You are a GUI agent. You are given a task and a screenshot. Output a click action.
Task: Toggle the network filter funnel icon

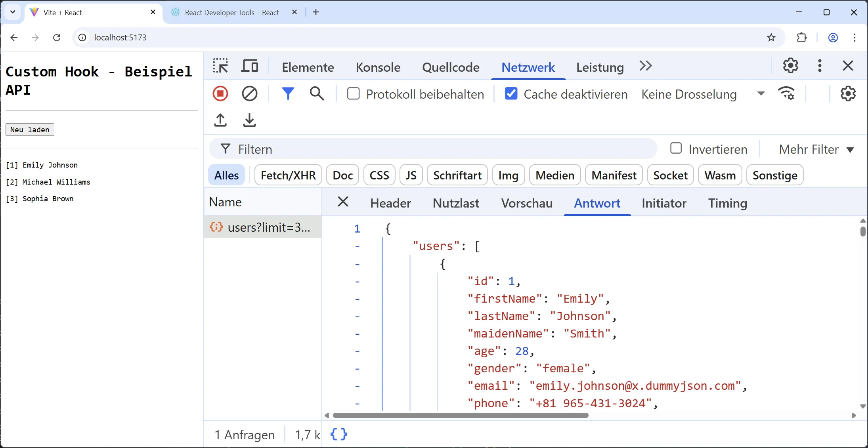coord(288,94)
